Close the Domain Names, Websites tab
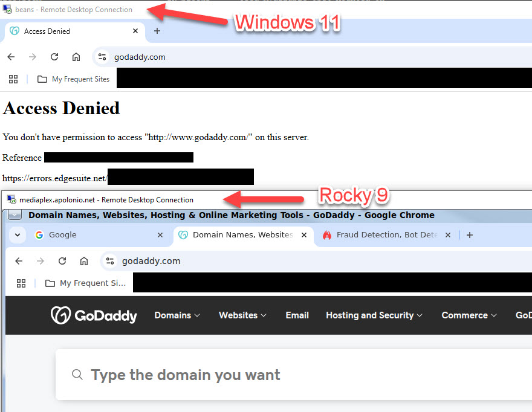Viewport: 532px width, 412px height. [x=304, y=234]
